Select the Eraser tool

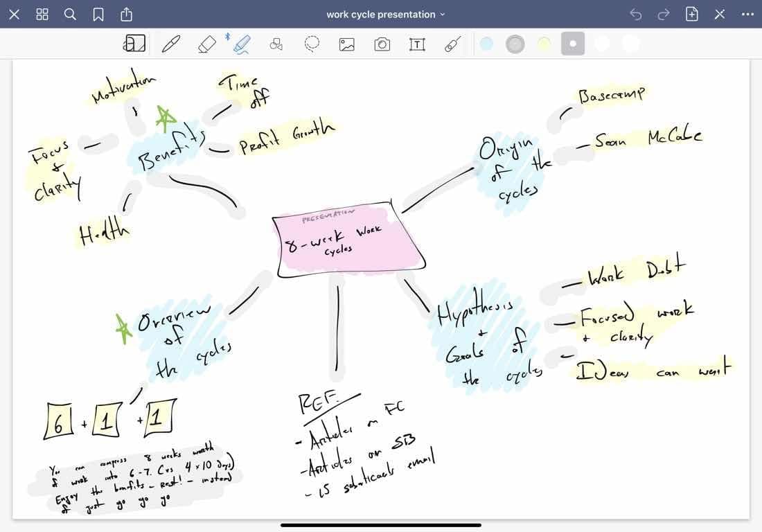point(206,44)
